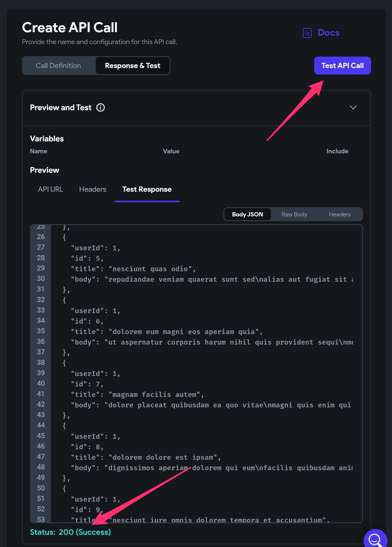
Task: Switch to the Call Definition tab
Action: [58, 66]
